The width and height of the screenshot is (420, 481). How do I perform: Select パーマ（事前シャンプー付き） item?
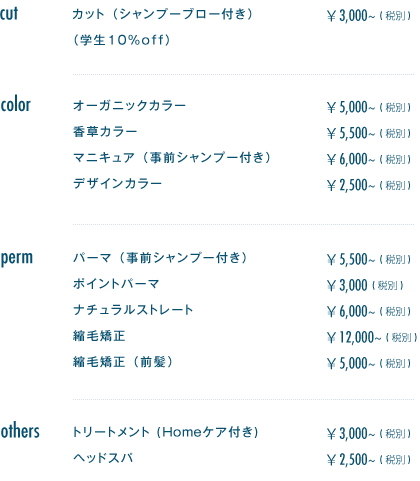[x=160, y=258]
